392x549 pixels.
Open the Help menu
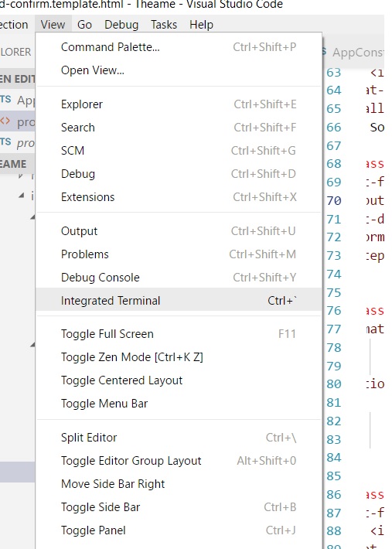[x=201, y=25]
